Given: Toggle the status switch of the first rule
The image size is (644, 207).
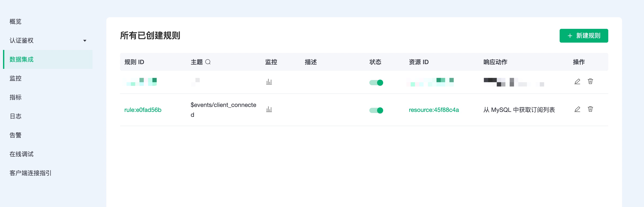Looking at the screenshot, I should [x=376, y=82].
